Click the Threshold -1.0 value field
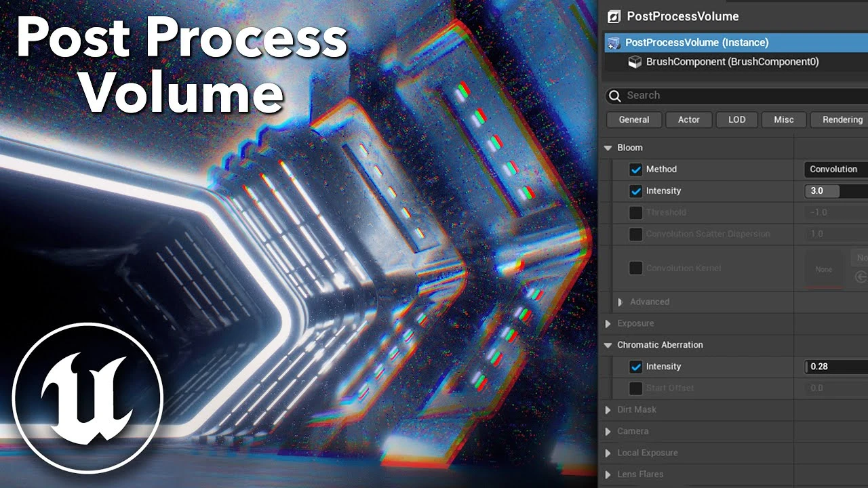The width and height of the screenshot is (868, 488). tap(836, 213)
